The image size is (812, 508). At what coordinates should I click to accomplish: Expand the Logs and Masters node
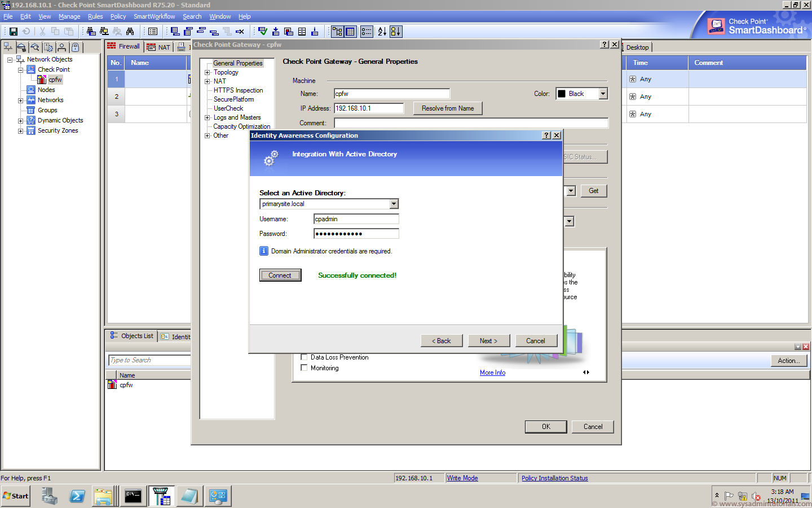pyautogui.click(x=208, y=117)
